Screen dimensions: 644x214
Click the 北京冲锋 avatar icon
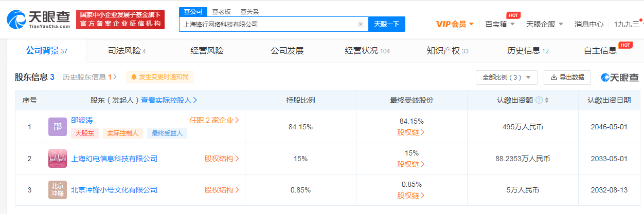pyautogui.click(x=58, y=190)
